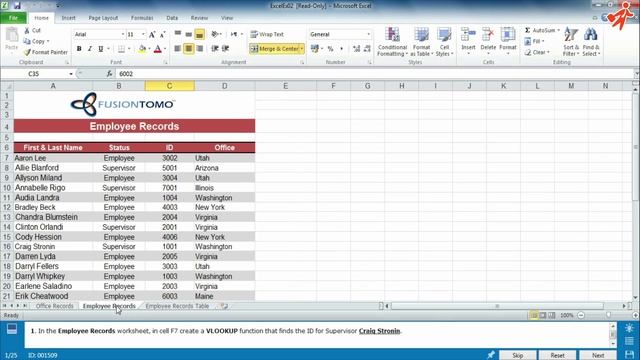640x360 pixels.
Task: Click the formula bar showing 6002
Action: pos(375,74)
